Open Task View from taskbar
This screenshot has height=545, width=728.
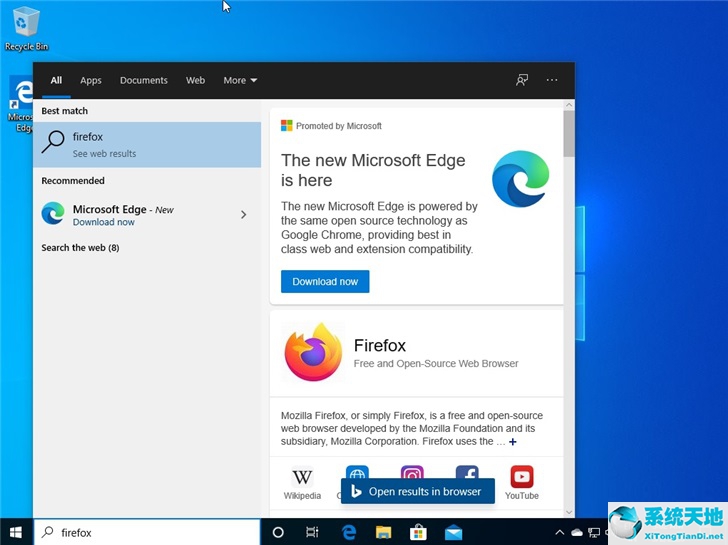[x=312, y=532]
